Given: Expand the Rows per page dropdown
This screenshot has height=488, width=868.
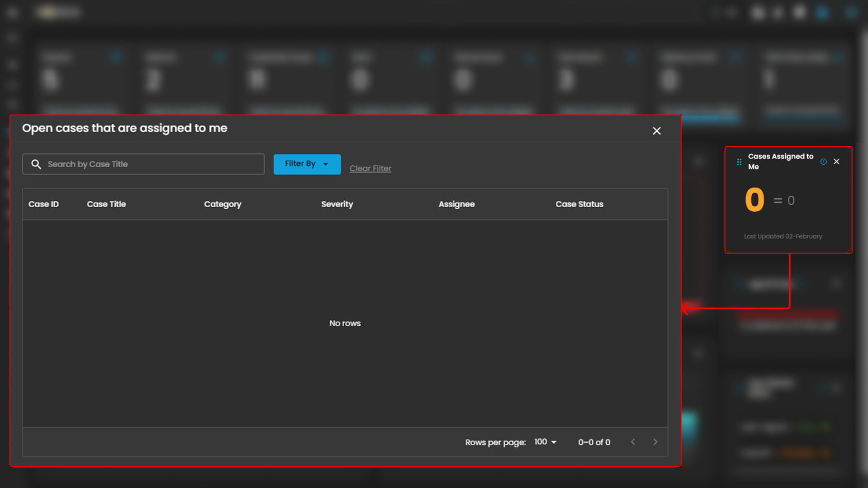Looking at the screenshot, I should pos(546,442).
